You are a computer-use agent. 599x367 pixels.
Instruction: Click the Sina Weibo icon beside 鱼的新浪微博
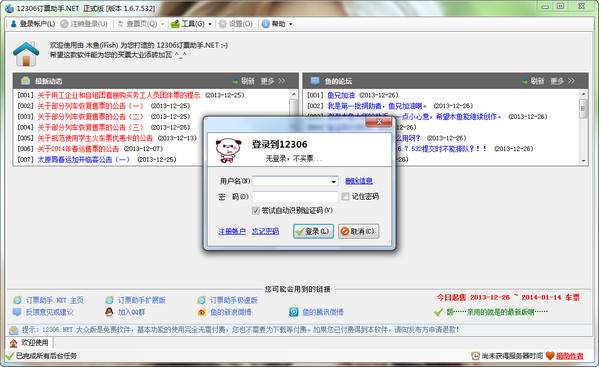pos(202,312)
